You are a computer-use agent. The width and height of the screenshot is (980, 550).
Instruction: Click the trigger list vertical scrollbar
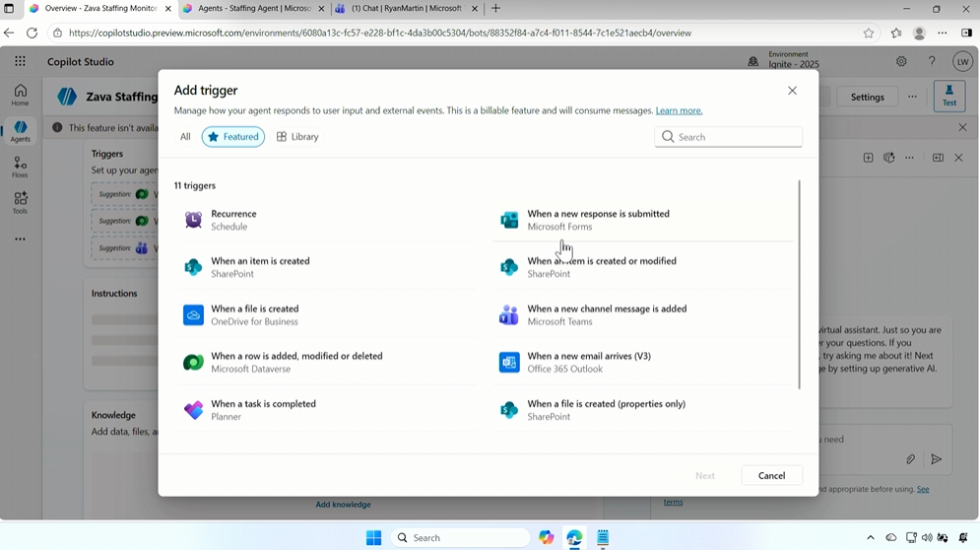coord(799,285)
